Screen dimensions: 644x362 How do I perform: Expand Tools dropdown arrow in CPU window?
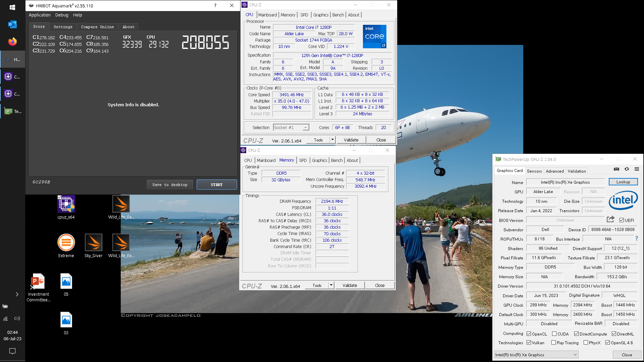click(332, 140)
